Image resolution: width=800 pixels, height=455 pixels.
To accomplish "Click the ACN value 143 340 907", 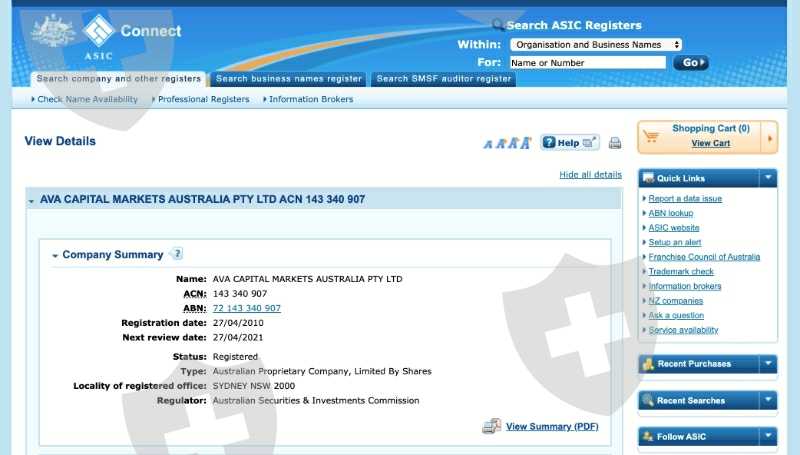I will [240, 294].
